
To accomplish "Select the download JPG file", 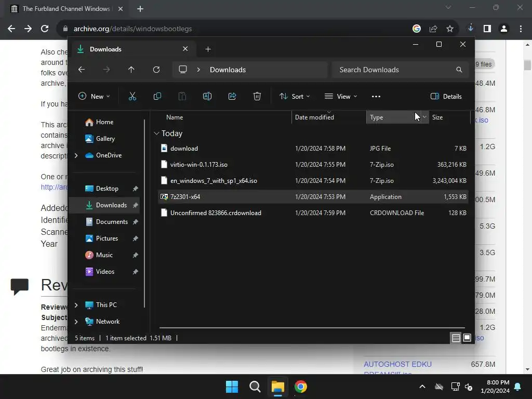I will [313, 148].
